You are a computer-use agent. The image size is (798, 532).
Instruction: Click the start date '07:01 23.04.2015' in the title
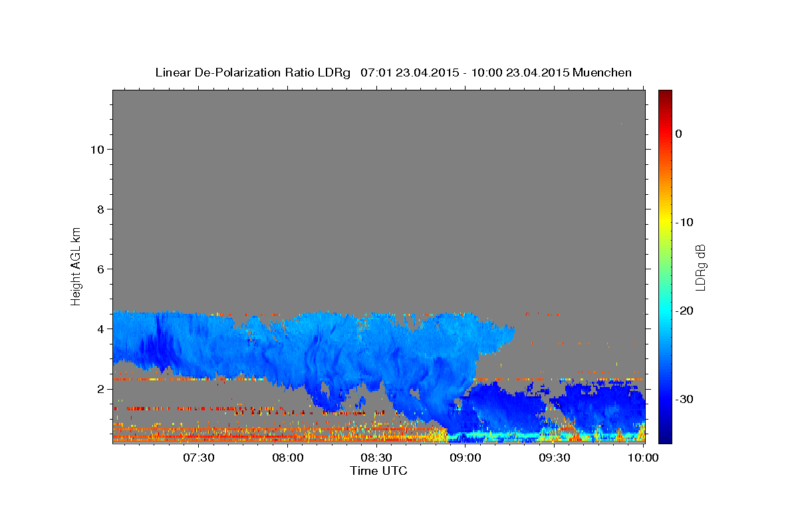[x=409, y=72]
